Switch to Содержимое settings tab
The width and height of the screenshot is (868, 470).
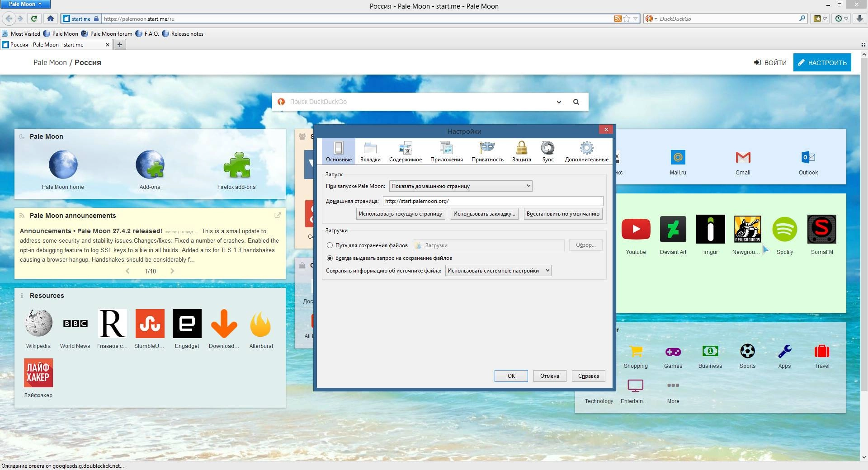[x=406, y=151]
